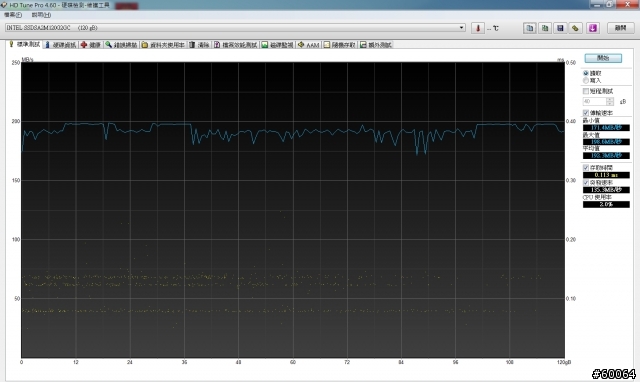Open the 磁碟監視 disk monitor tab
Image resolution: width=640 pixels, height=382 pixels.
click(x=277, y=45)
